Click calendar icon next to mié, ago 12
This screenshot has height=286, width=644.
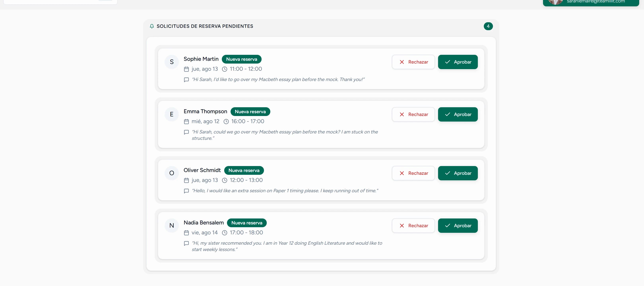[x=186, y=122]
